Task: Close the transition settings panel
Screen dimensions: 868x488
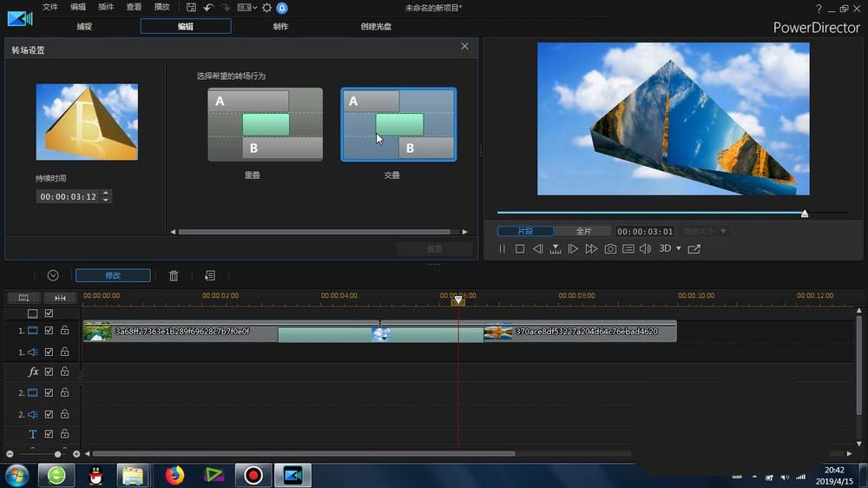Action: point(465,47)
